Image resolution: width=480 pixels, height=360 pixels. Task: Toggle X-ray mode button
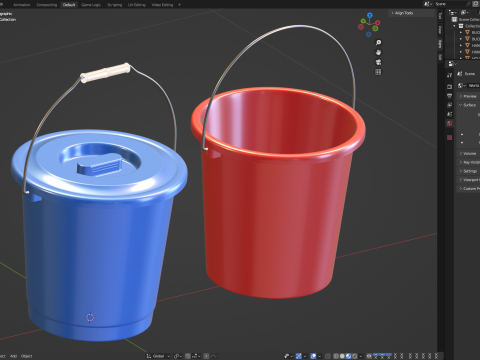coord(327,356)
